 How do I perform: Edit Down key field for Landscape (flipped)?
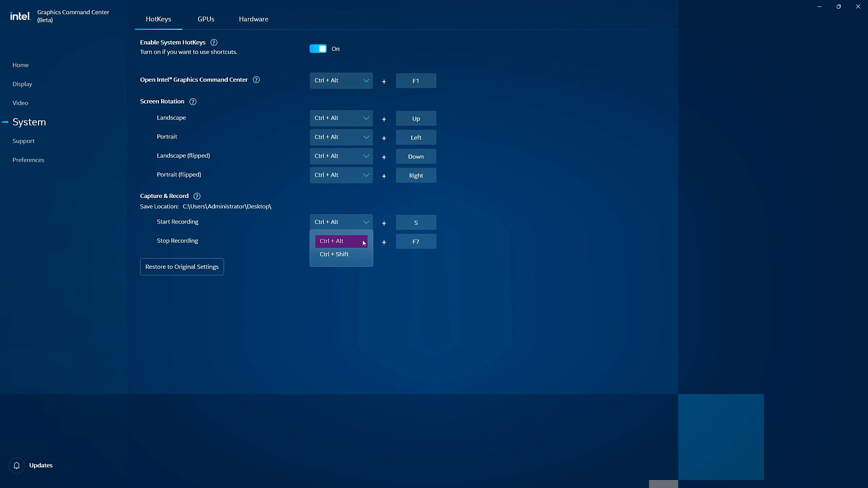[416, 157]
